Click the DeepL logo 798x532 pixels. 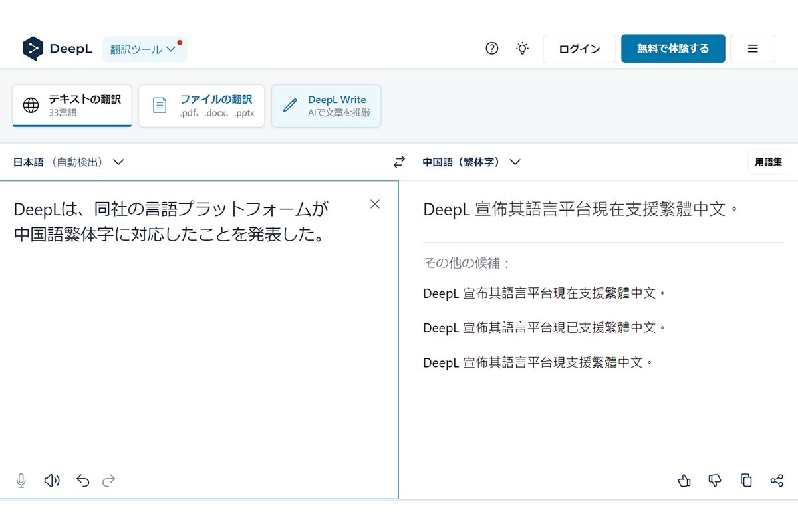point(57,48)
